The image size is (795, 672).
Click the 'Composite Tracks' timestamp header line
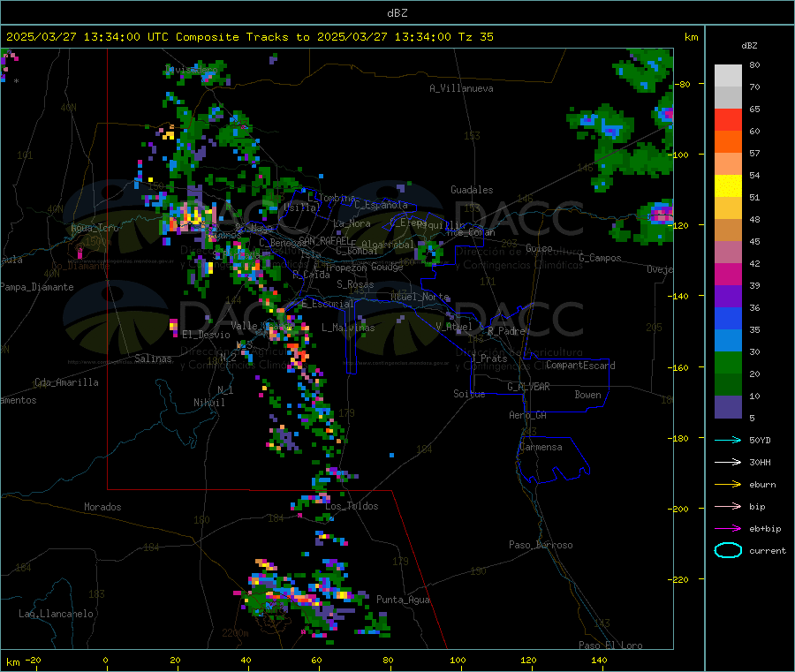click(250, 37)
